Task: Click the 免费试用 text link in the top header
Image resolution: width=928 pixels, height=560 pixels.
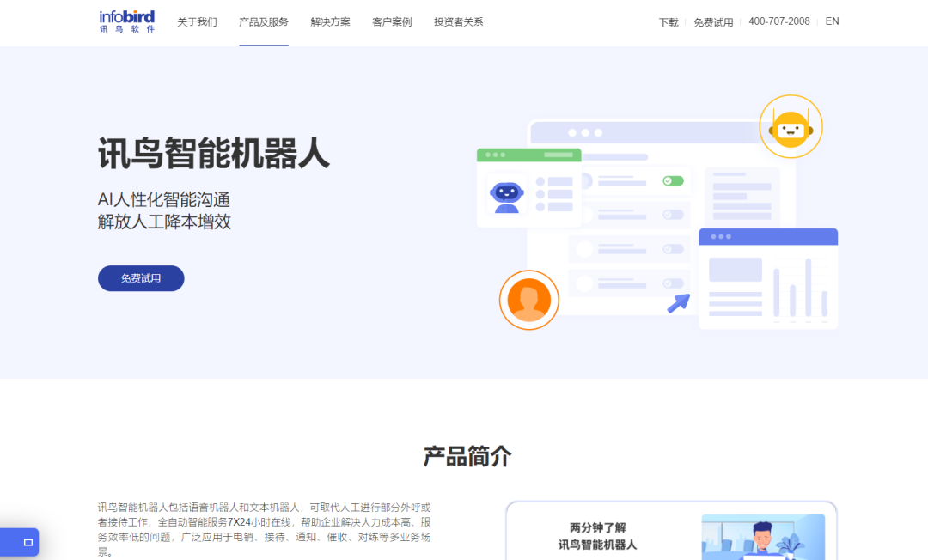Action: (x=713, y=22)
